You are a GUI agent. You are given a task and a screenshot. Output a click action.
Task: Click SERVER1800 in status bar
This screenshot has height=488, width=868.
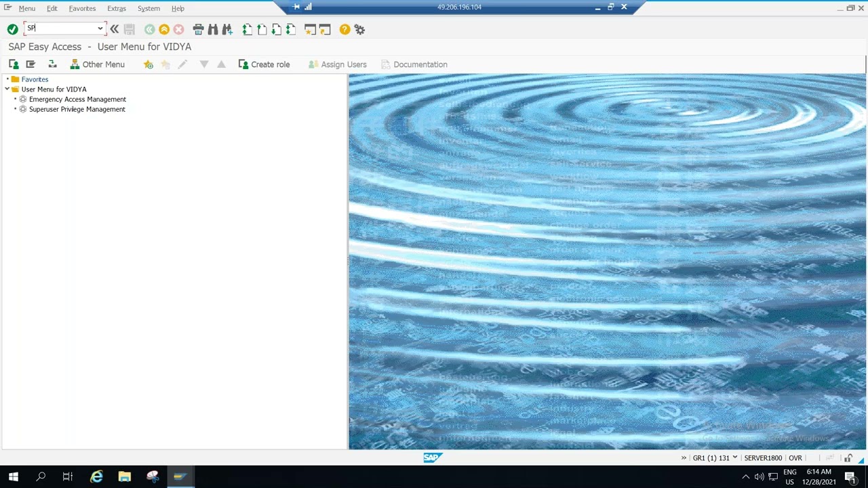click(x=763, y=458)
